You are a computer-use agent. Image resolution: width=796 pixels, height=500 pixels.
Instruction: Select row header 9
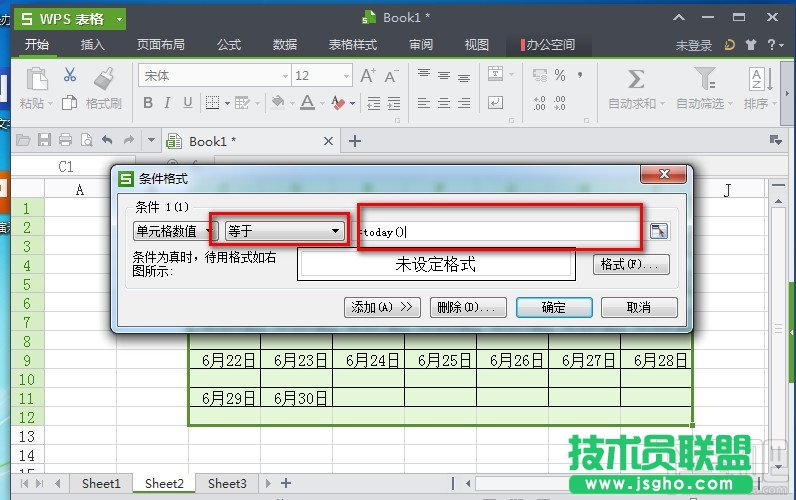point(27,360)
